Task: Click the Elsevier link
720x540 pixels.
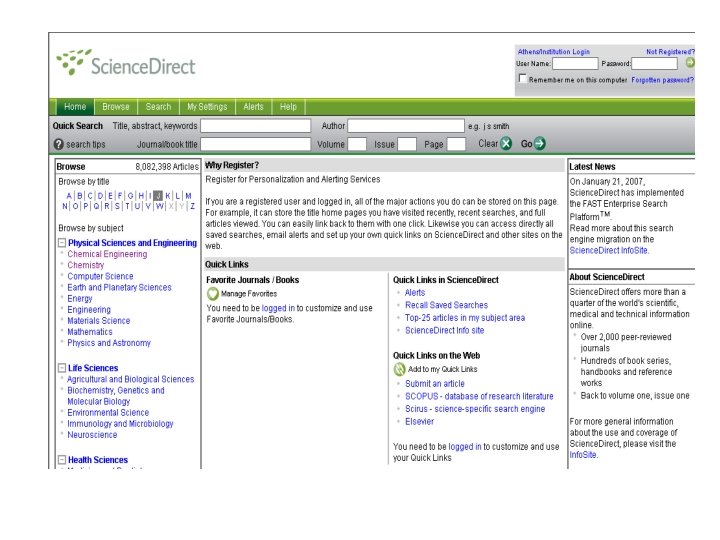Action: click(x=419, y=422)
